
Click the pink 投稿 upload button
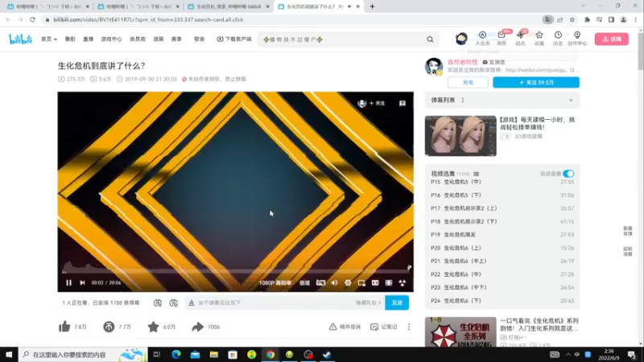612,39
